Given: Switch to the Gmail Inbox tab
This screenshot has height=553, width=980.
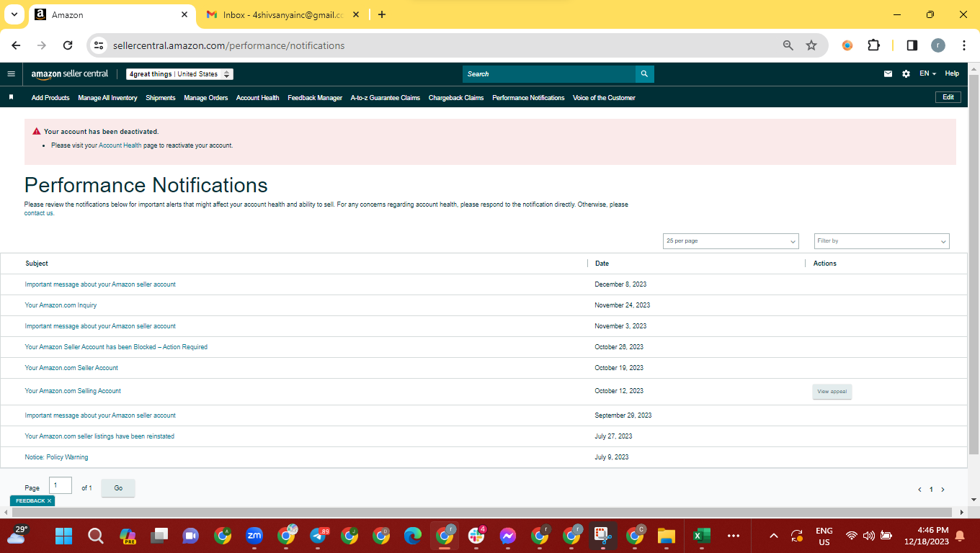Looking at the screenshot, I should pos(282,14).
